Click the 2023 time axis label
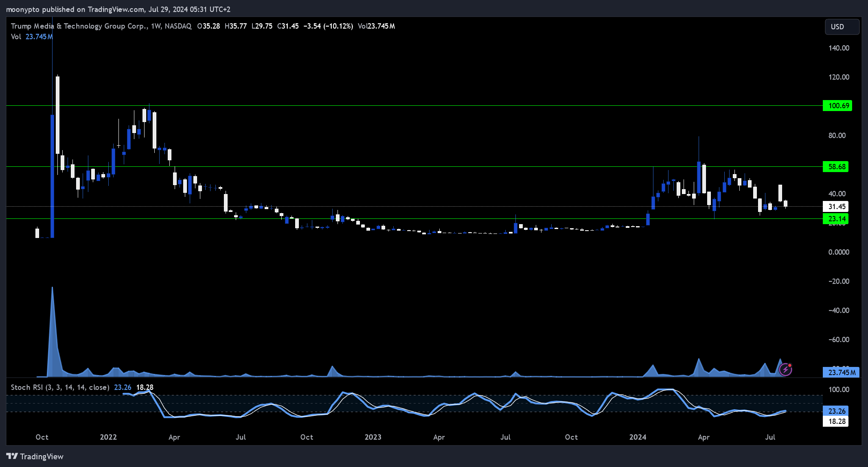The image size is (868, 467). [x=373, y=437]
